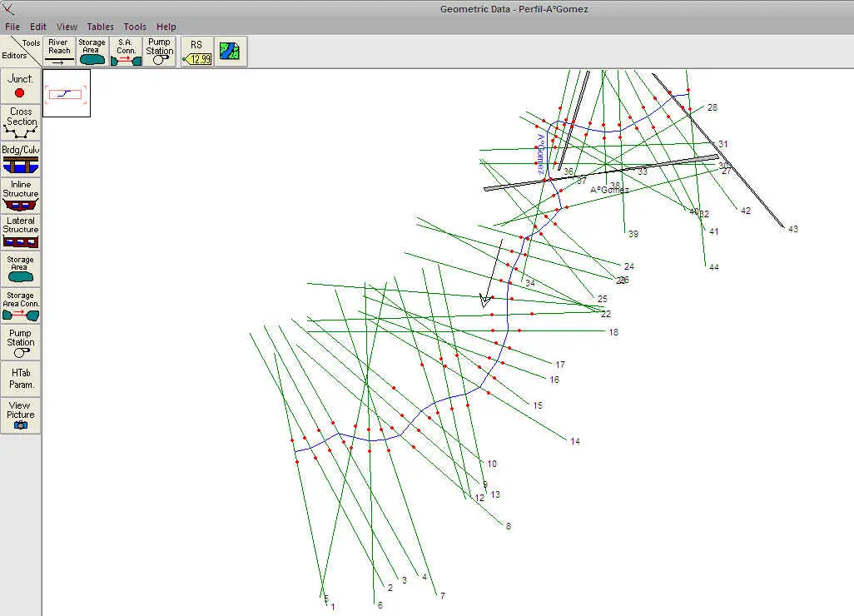Click cross section label 14
Image resolution: width=854 pixels, height=616 pixels.
pyautogui.click(x=575, y=441)
